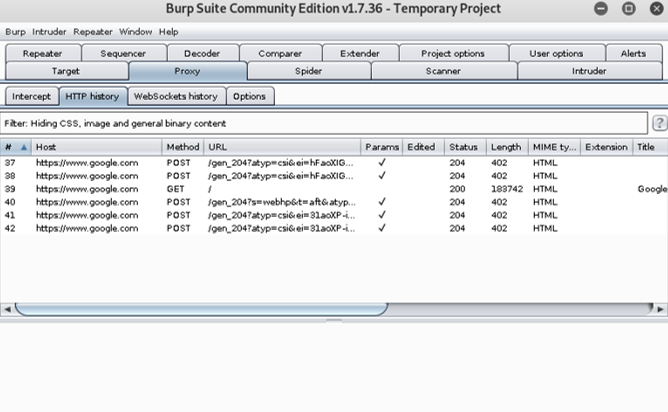The image size is (668, 412).
Task: Open the Help menu
Action: [x=168, y=32]
